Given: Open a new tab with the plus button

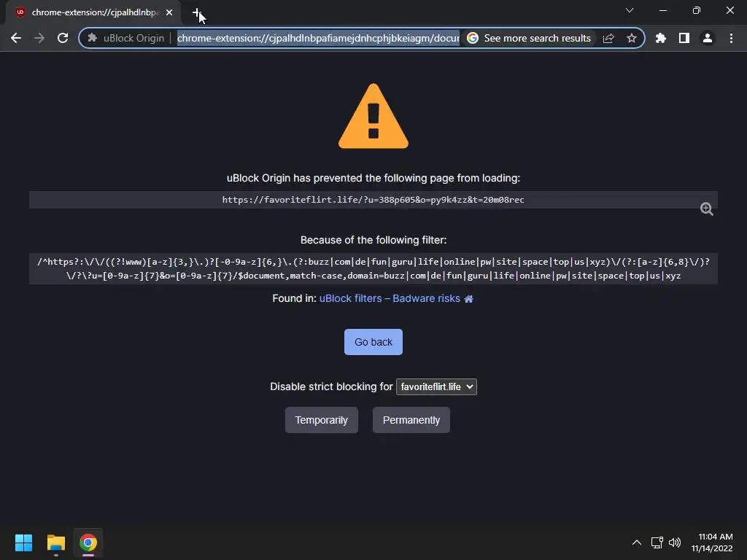Looking at the screenshot, I should coord(197,12).
